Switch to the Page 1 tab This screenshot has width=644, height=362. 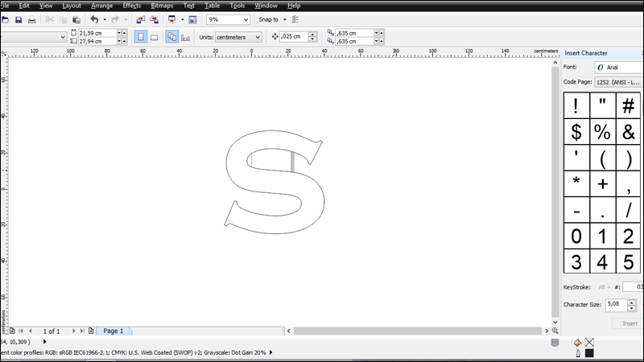tap(114, 331)
